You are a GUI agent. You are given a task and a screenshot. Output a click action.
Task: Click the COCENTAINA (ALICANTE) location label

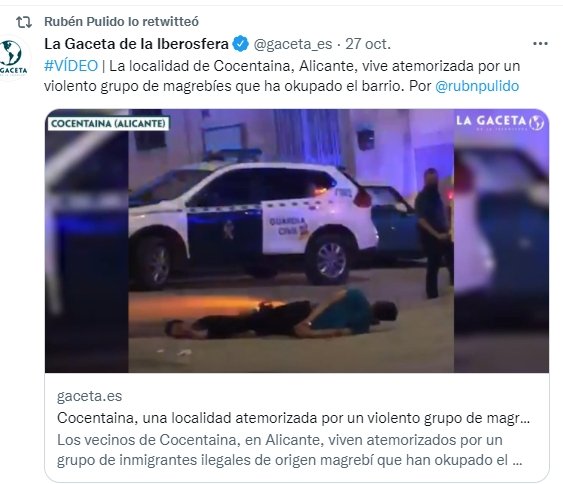point(108,124)
